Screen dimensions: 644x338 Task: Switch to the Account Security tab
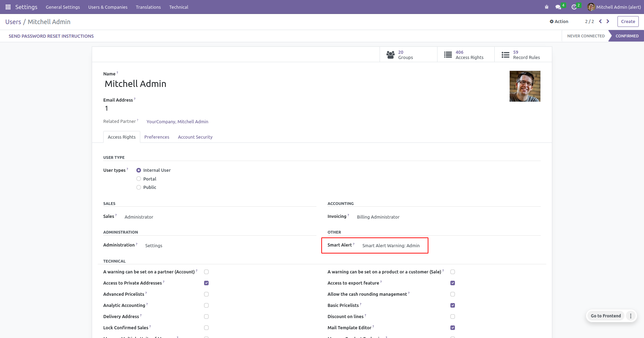click(195, 137)
